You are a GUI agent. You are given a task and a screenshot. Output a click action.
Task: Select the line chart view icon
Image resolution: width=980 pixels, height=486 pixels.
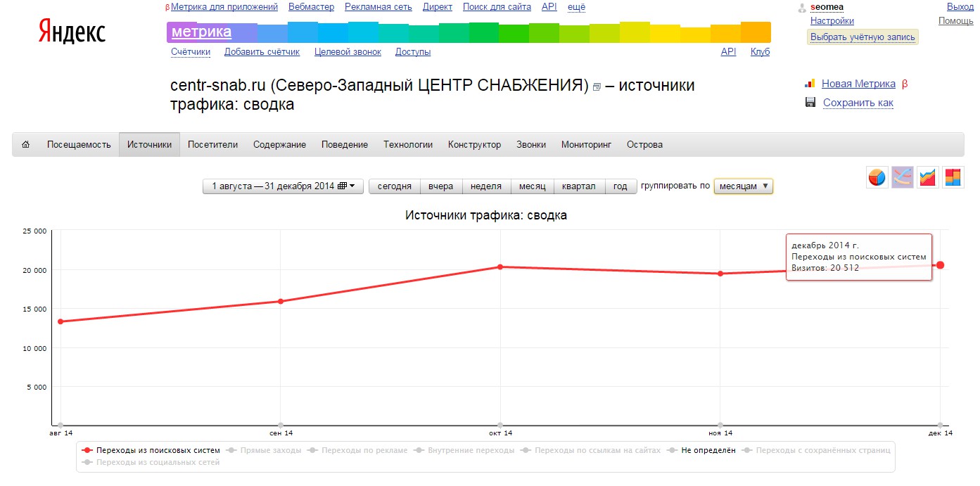pos(903,177)
